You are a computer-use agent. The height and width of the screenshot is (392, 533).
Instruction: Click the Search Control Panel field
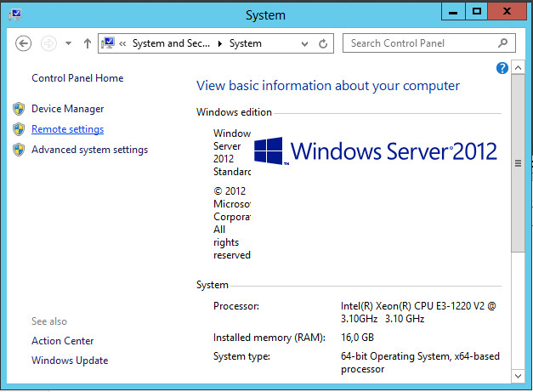[429, 43]
